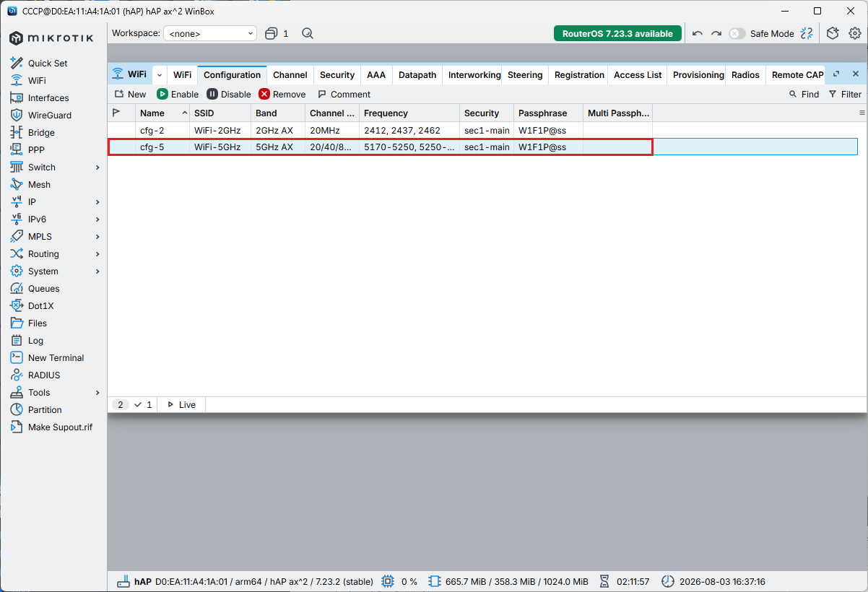Click the redo arrow icon
Screen dimensions: 868x592
click(x=716, y=33)
